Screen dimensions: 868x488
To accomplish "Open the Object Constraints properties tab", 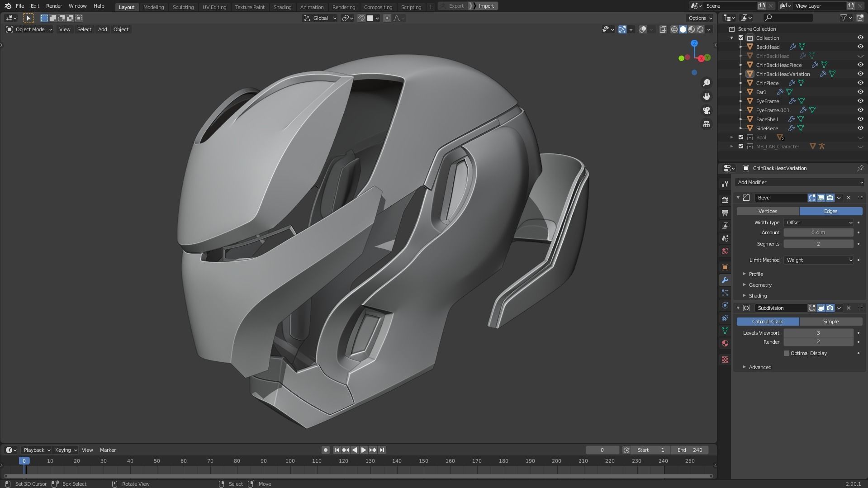I will [x=725, y=318].
